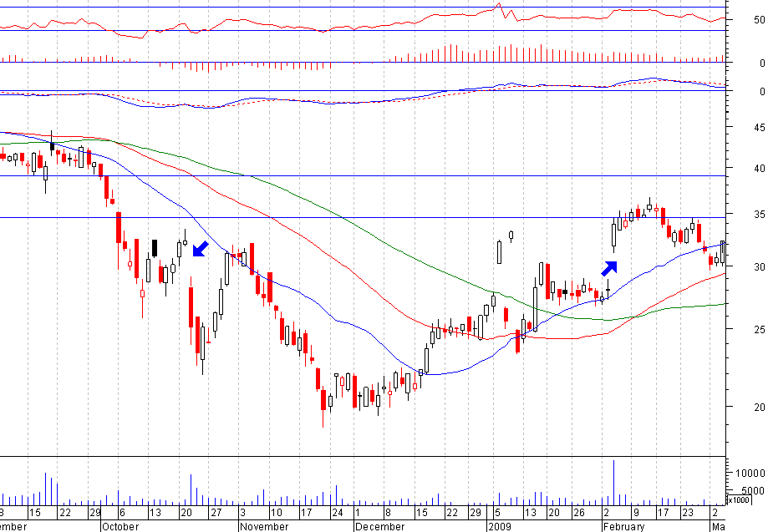
Task: Click the 25 price axis label
Action: click(759, 329)
